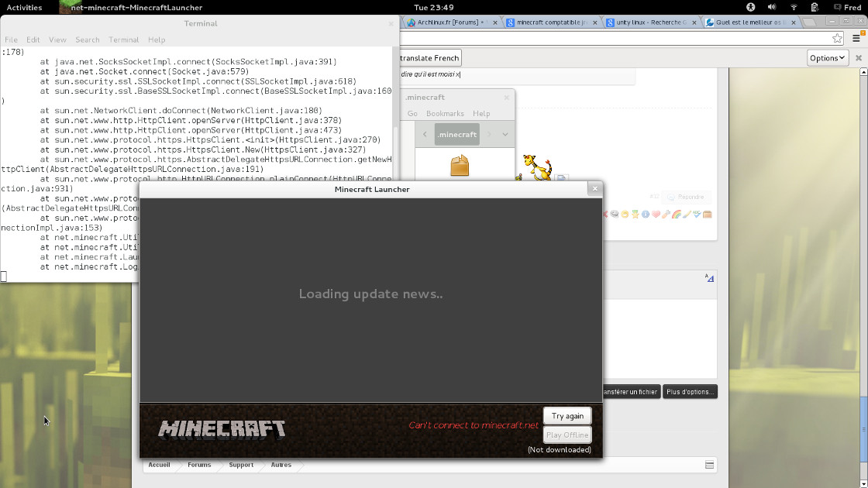
Task: Open Terminal's Search menu
Action: [88, 40]
